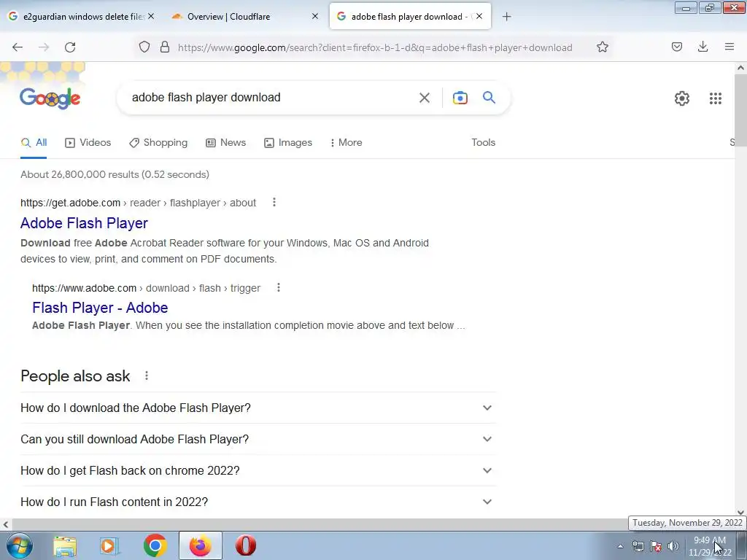Click the vertical scrollbar thumb
The image size is (747, 560).
[740, 111]
